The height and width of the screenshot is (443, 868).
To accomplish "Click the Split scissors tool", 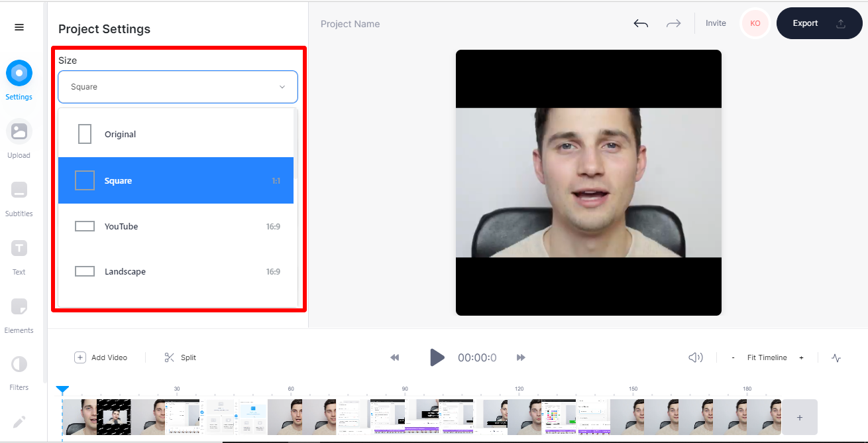I will 180,357.
